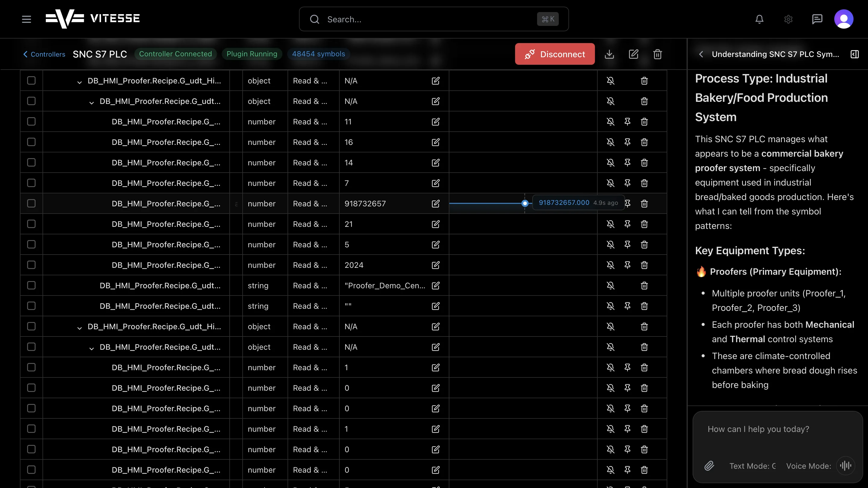Toggle alert bell for row with value 5

tap(610, 245)
